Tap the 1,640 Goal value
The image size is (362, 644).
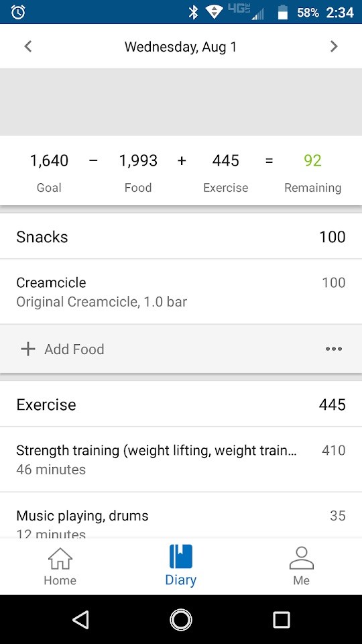pyautogui.click(x=49, y=160)
